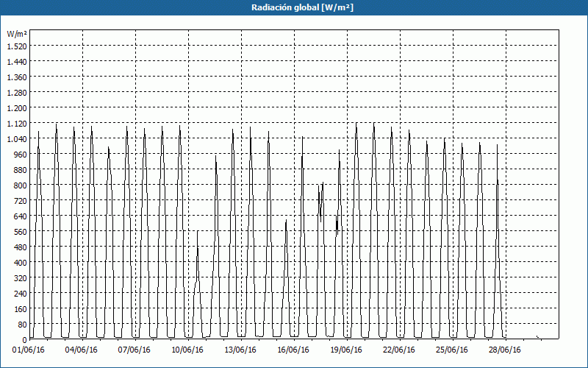This screenshot has height=368, width=588.
Task: Click the 640 y-axis value
Action: pos(21,216)
